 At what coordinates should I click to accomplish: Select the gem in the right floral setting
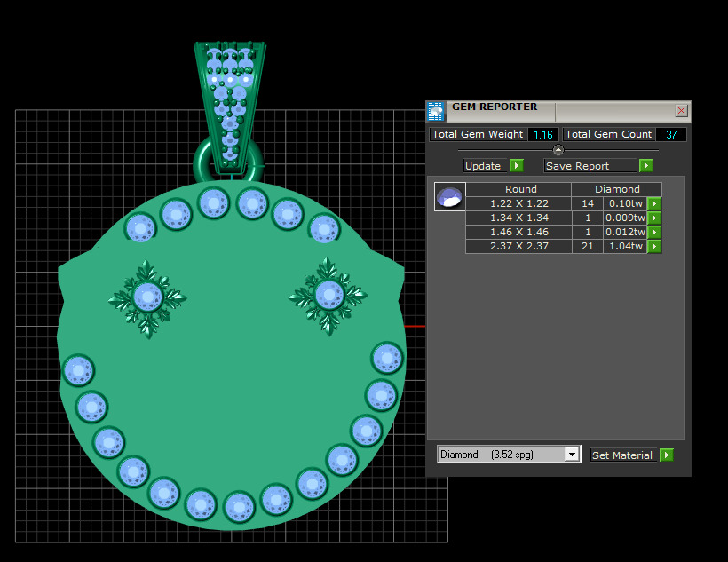pyautogui.click(x=329, y=295)
